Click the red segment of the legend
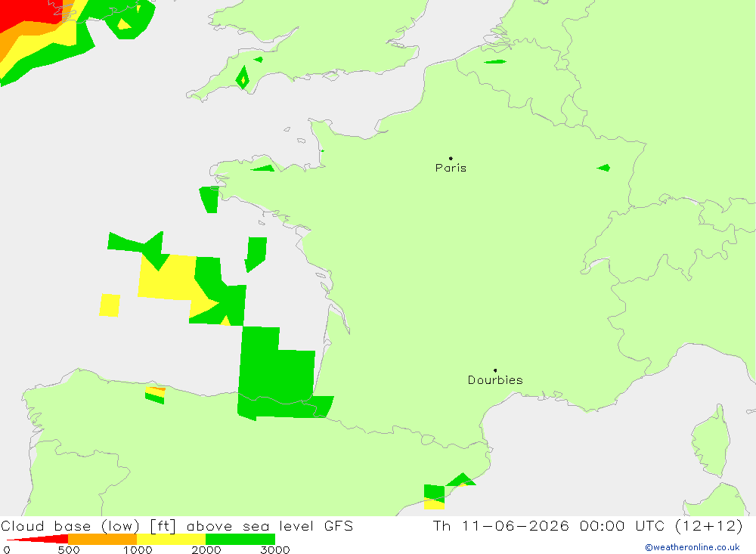This screenshot has width=756, height=554. (x=43, y=539)
